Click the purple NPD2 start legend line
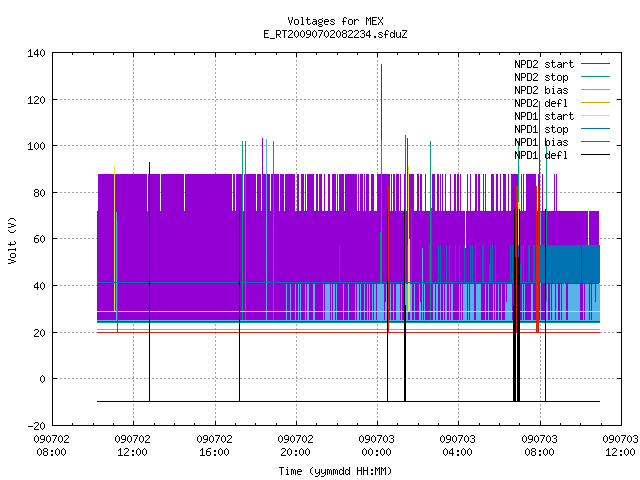The height and width of the screenshot is (480, 640). (x=595, y=64)
